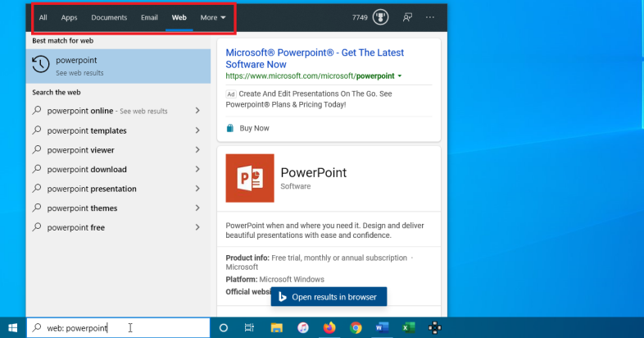The image size is (644, 338).
Task: Expand the powerpoint viewer suggestion arrow
Action: 197,149
